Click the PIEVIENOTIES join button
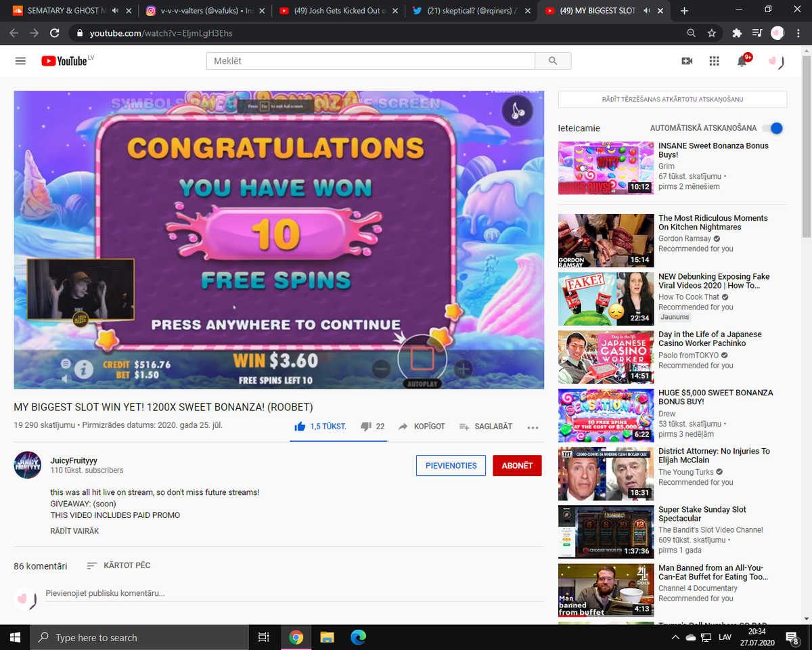812x650 pixels. tap(451, 466)
